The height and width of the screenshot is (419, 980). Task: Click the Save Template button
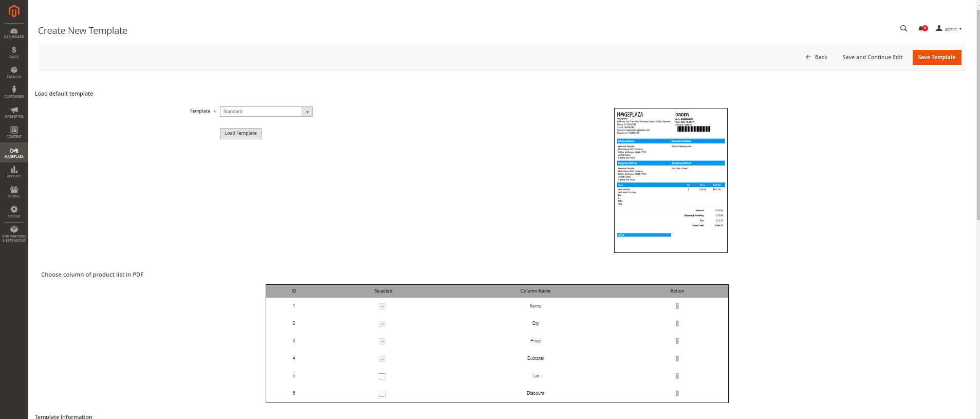(x=936, y=58)
